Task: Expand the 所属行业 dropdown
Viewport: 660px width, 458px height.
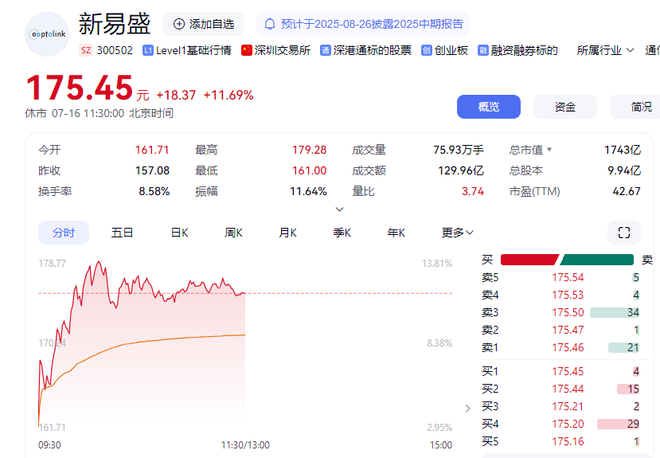Action: point(605,50)
